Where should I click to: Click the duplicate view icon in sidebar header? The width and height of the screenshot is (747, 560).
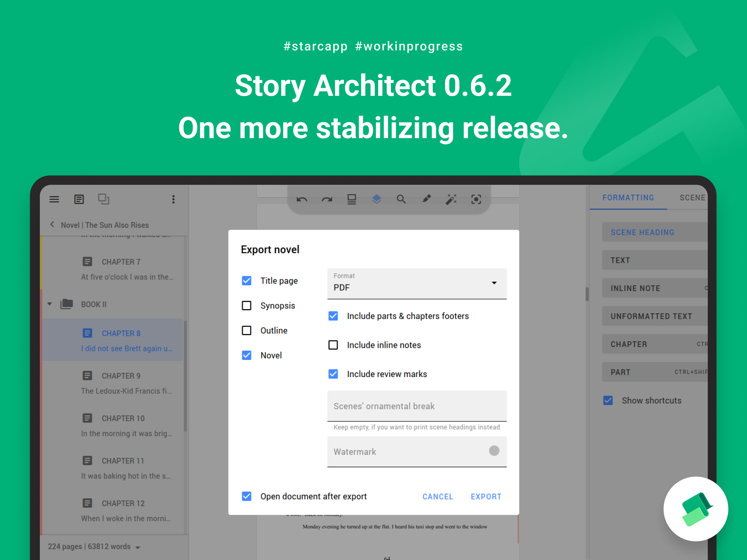click(104, 199)
